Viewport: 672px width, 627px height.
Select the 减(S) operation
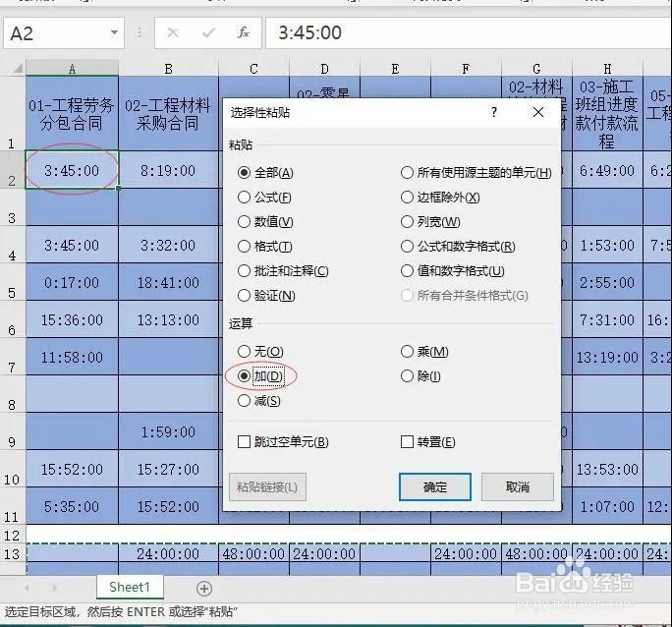pos(258,401)
